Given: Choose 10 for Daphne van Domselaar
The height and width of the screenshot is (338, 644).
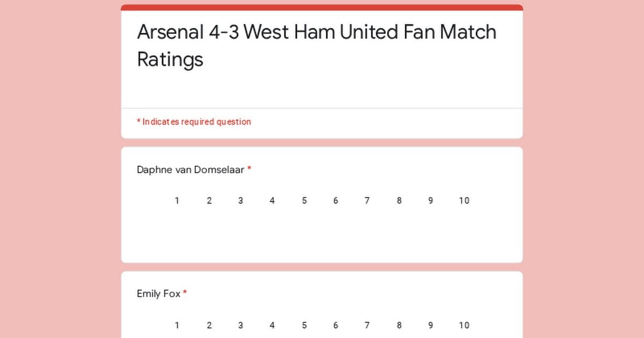Looking at the screenshot, I should point(464,201).
